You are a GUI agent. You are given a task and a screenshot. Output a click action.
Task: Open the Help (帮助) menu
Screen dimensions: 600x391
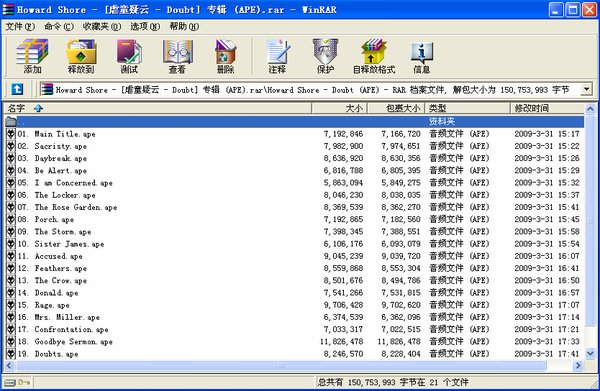click(184, 26)
